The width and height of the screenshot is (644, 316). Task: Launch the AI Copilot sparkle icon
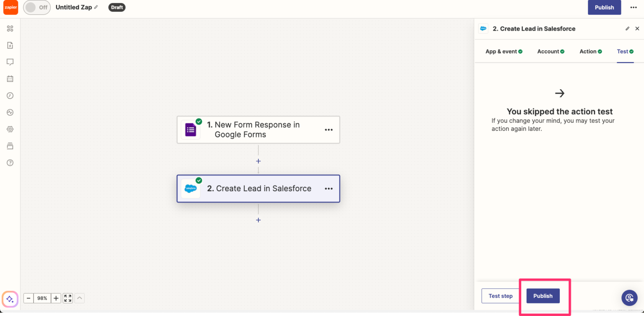10,298
